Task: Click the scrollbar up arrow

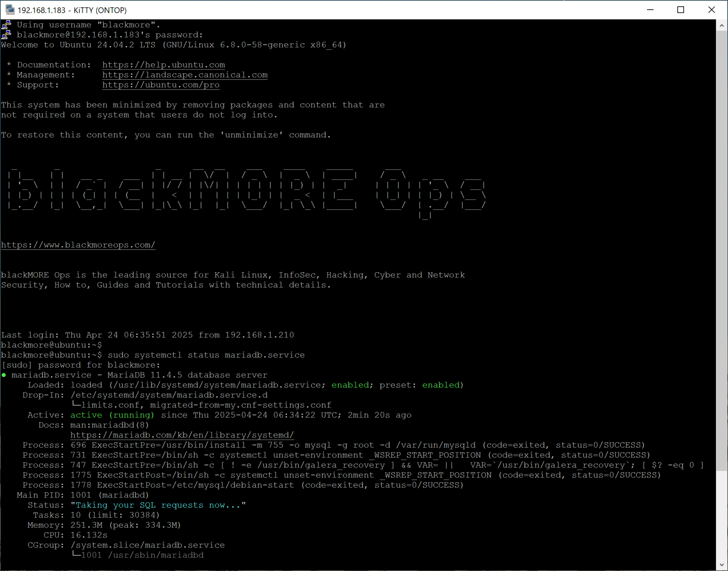Action: [721, 25]
